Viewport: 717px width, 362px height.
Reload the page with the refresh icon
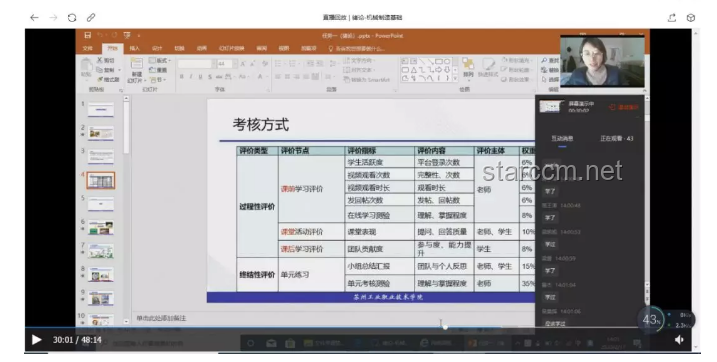coord(72,17)
